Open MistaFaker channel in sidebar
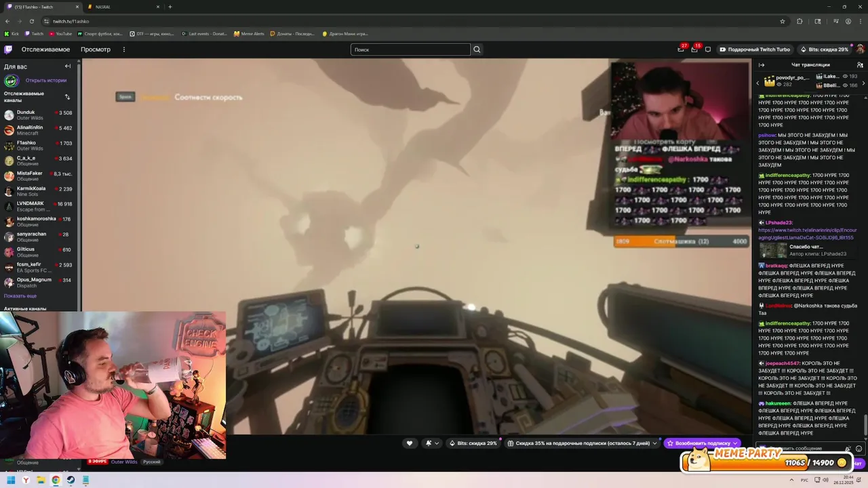 coord(39,176)
